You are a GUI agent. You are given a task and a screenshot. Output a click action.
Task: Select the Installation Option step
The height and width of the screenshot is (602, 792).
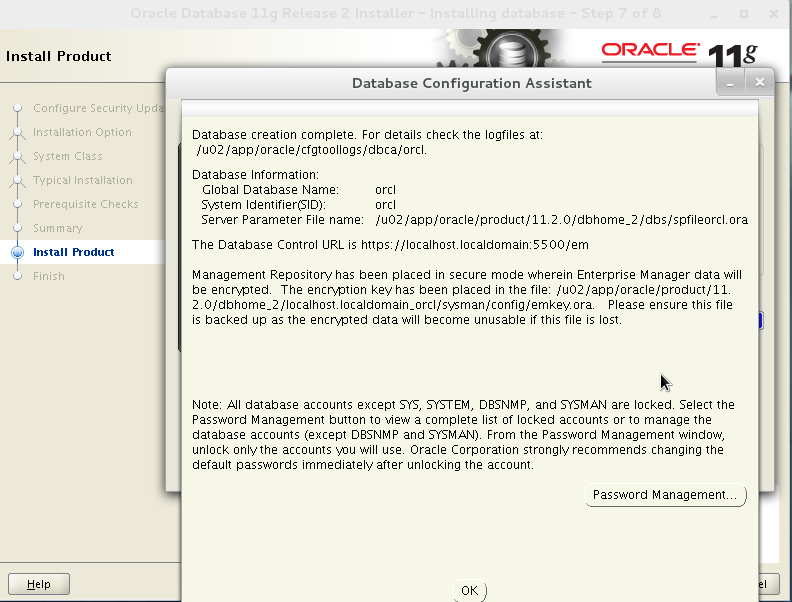[82, 132]
